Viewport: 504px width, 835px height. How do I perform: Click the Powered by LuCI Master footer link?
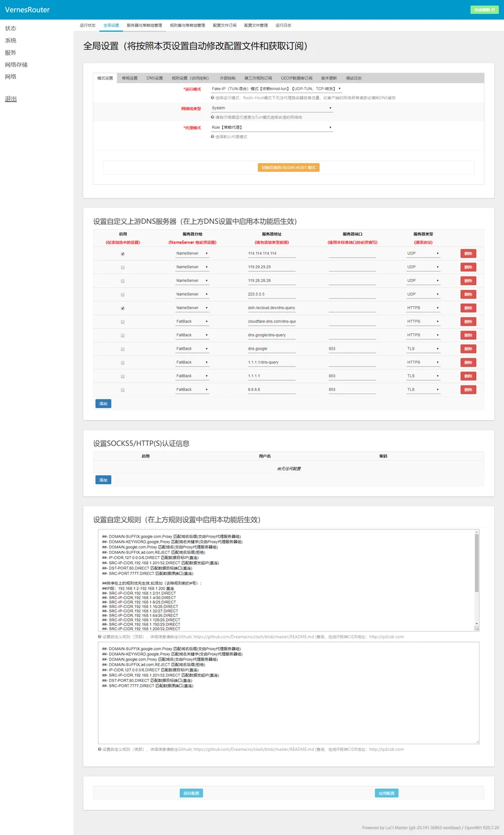[411, 828]
